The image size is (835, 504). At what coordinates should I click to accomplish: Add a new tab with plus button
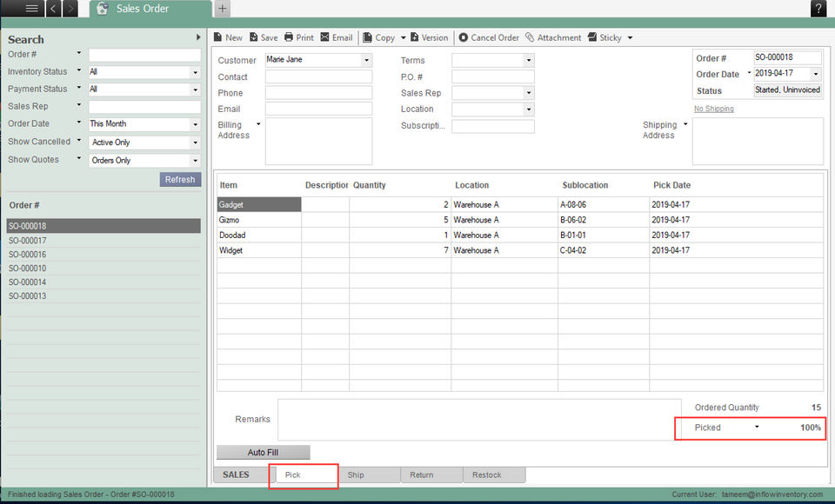223,9
